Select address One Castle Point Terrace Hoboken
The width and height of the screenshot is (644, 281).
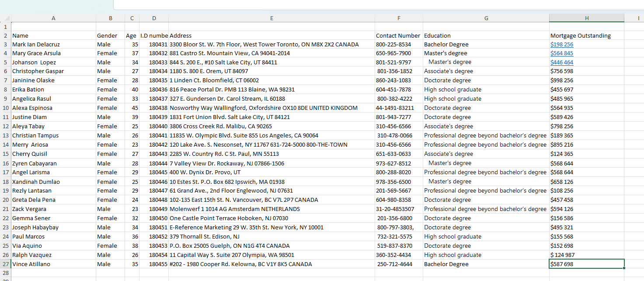[x=272, y=218]
